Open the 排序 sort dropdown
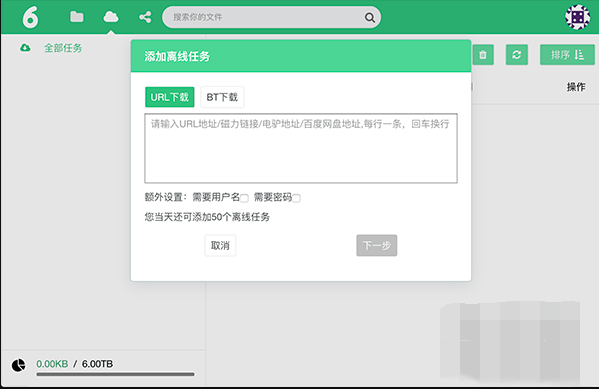599x389 pixels. 567,55
